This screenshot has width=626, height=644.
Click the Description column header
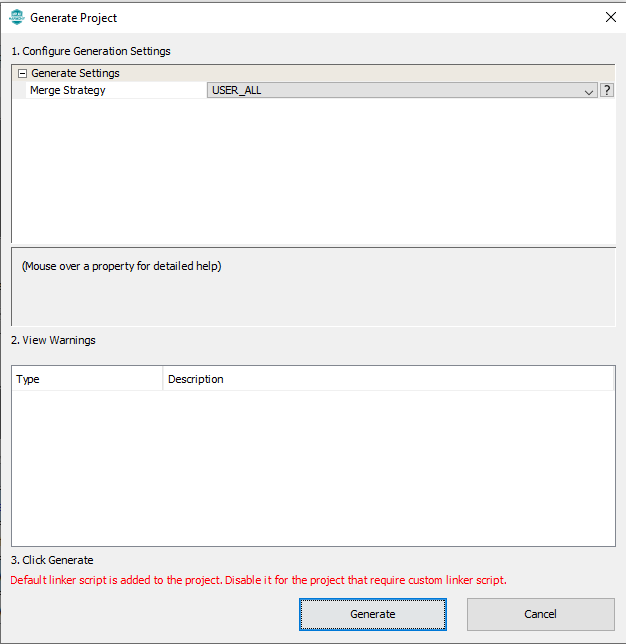click(196, 379)
